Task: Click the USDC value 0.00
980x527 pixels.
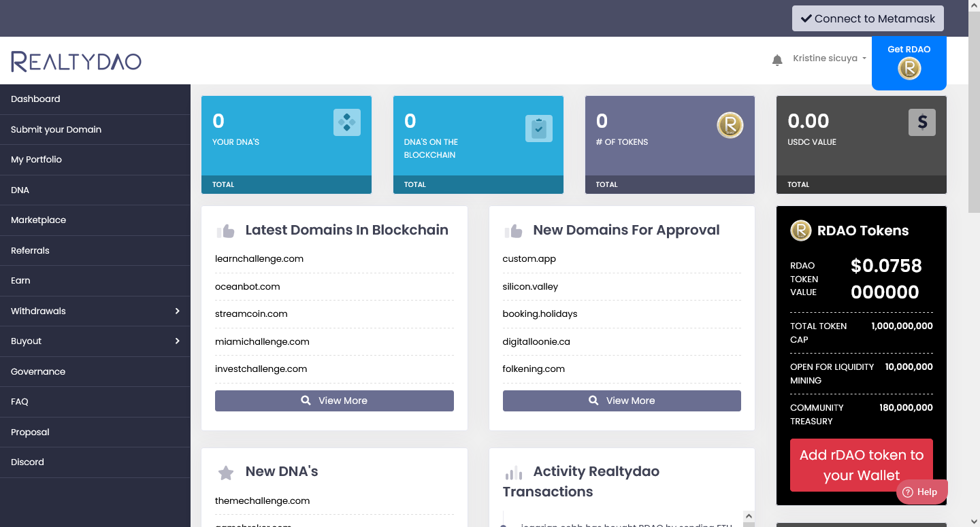Action: (808, 121)
